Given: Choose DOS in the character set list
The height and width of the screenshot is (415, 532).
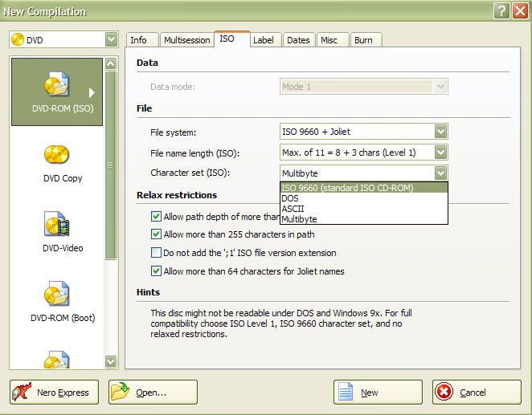Looking at the screenshot, I should pos(290,198).
